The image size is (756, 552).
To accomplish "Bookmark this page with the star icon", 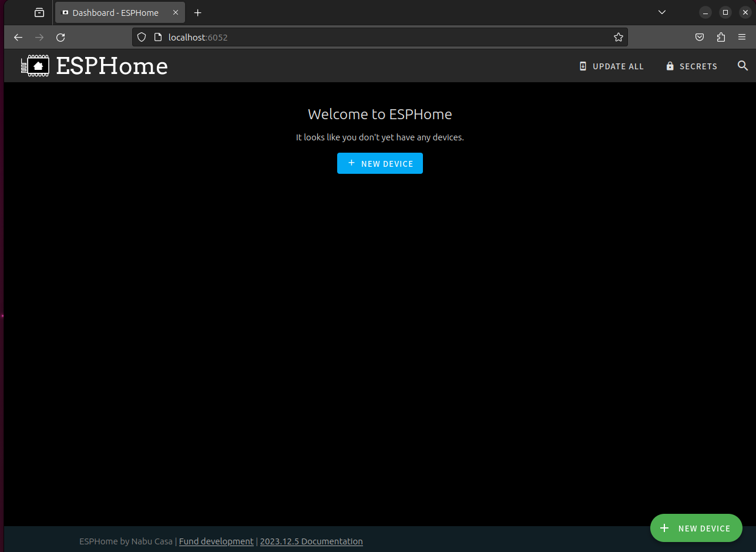I will pos(618,37).
